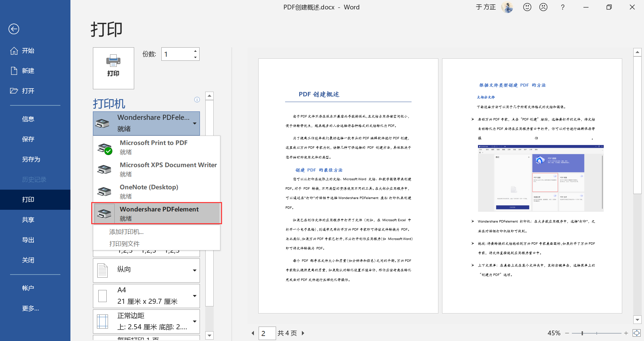This screenshot has width=644, height=341.
Task: Go to previous page in preview
Action: pyautogui.click(x=253, y=333)
